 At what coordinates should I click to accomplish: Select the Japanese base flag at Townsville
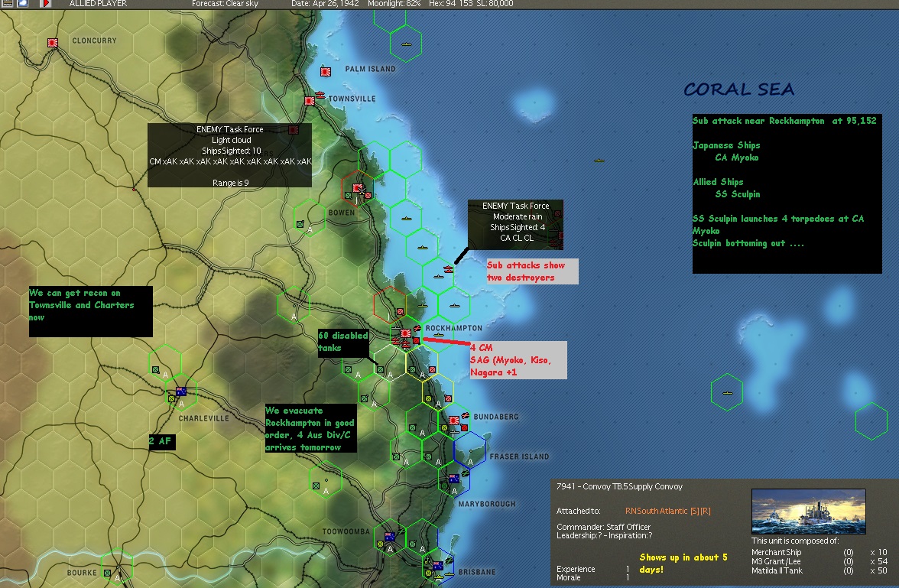pos(310,101)
